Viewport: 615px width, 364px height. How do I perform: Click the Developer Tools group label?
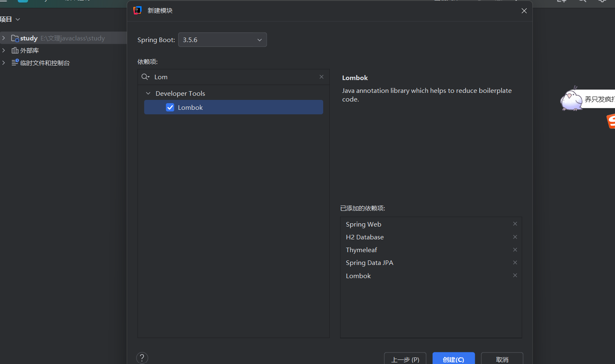180,93
